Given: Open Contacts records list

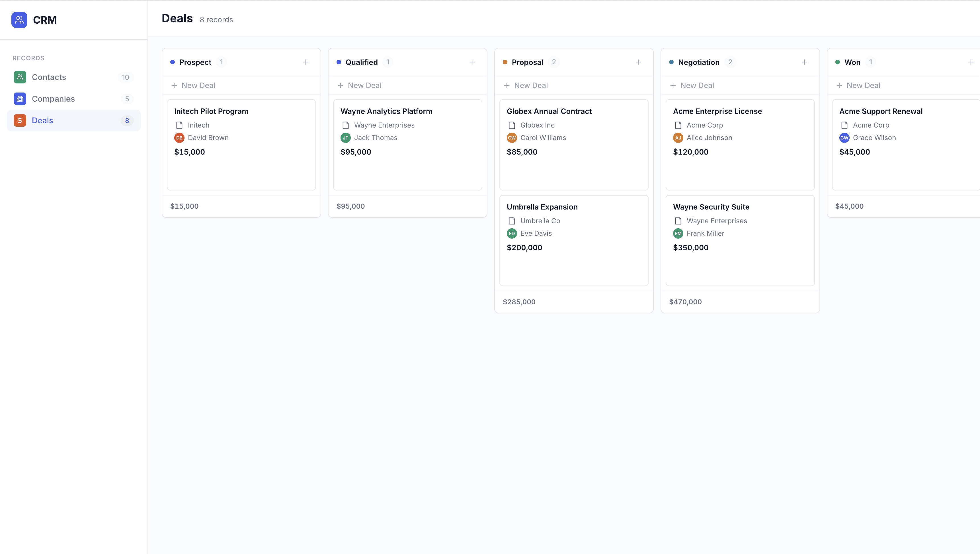Looking at the screenshot, I should tap(49, 77).
